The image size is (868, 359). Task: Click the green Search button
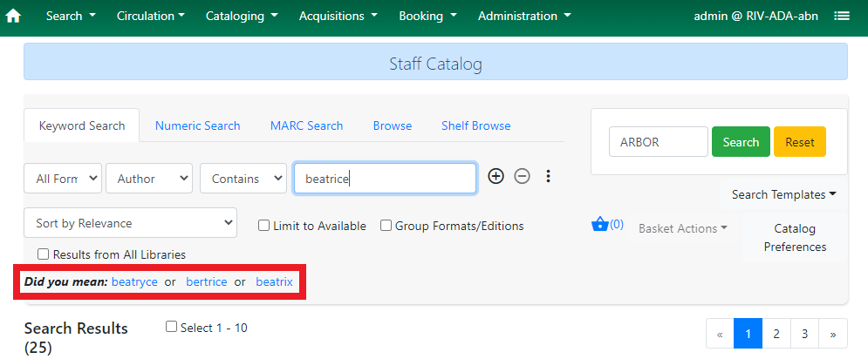click(741, 142)
